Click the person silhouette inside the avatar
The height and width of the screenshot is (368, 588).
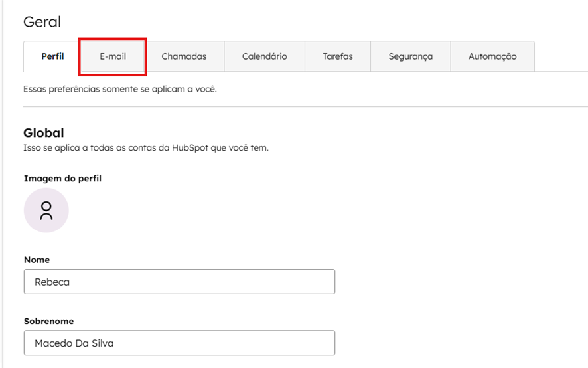[x=46, y=211]
